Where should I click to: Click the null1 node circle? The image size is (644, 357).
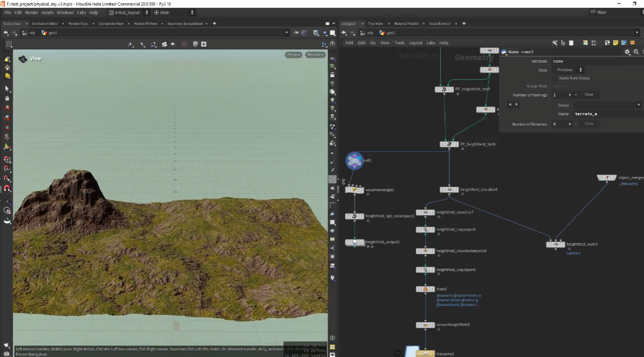click(x=354, y=161)
